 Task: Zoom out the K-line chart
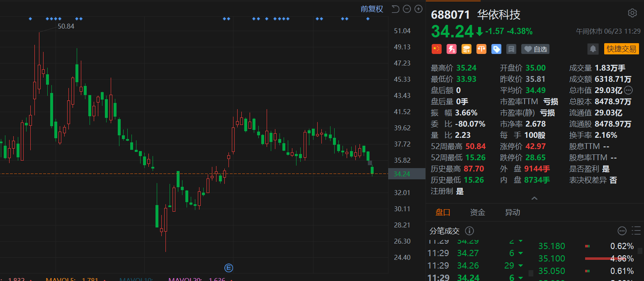[x=407, y=9]
